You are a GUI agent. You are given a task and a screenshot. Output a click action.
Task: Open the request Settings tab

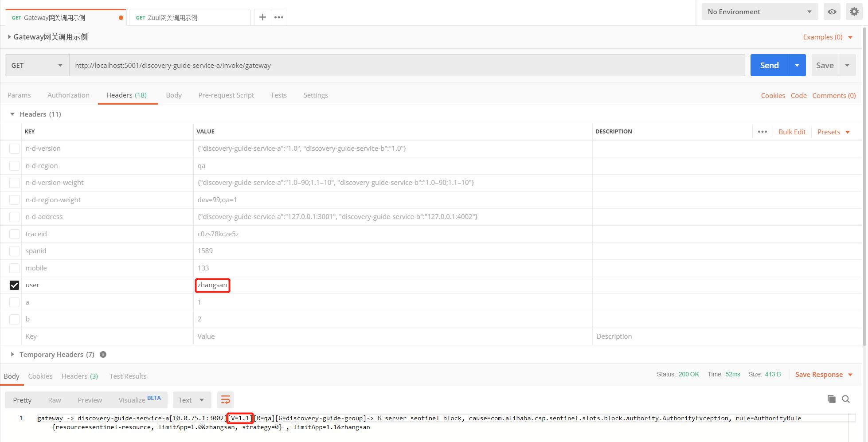click(316, 95)
